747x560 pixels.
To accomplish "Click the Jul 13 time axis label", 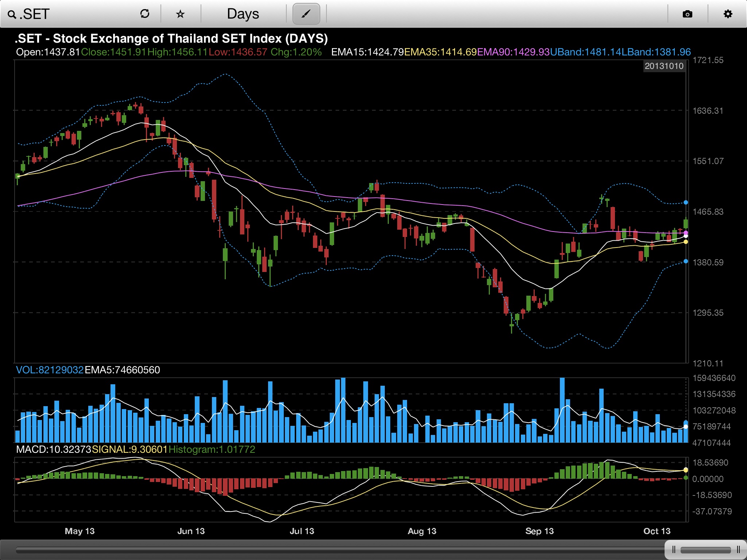I will (302, 531).
